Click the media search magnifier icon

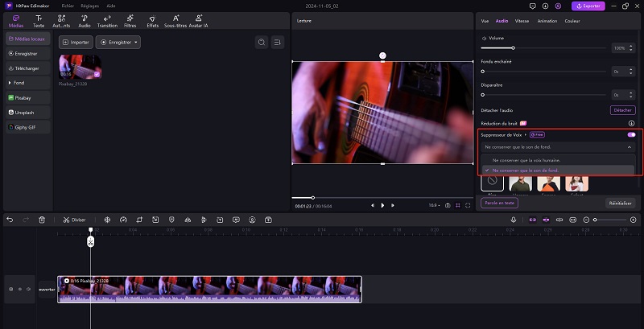(x=261, y=42)
